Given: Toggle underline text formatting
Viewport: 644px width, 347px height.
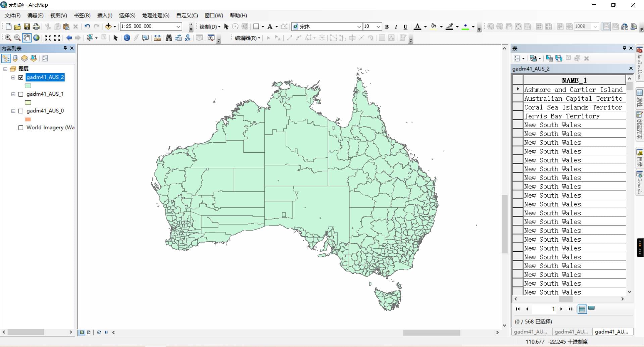Looking at the screenshot, I should 405,27.
